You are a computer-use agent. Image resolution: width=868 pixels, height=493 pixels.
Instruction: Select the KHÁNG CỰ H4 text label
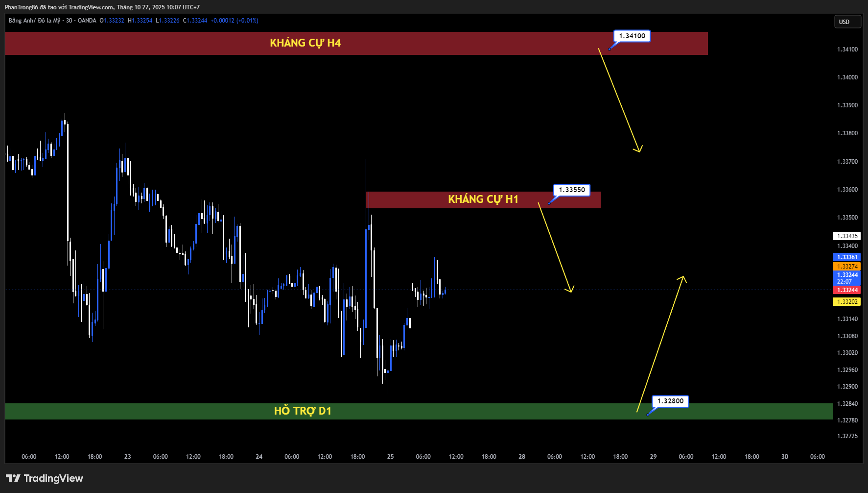point(305,43)
